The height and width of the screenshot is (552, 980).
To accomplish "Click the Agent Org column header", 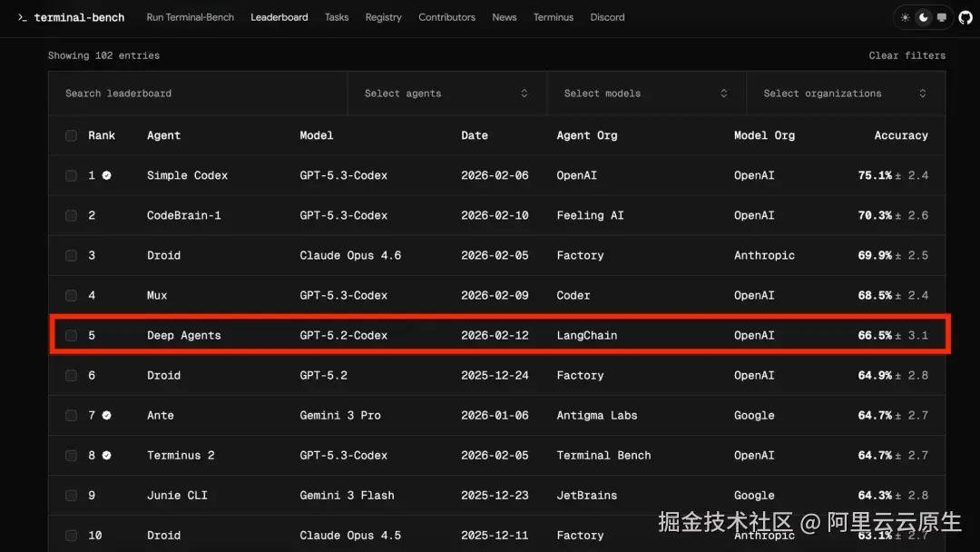I will point(587,135).
